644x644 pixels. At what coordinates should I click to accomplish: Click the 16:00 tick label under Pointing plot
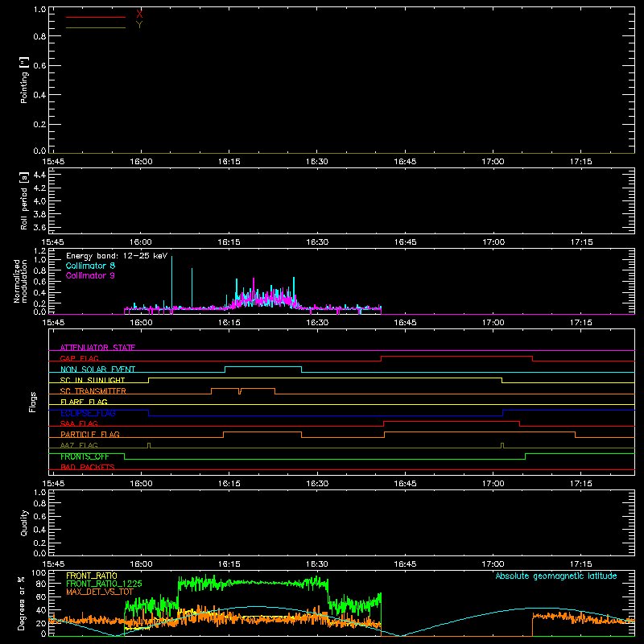[x=141, y=162]
